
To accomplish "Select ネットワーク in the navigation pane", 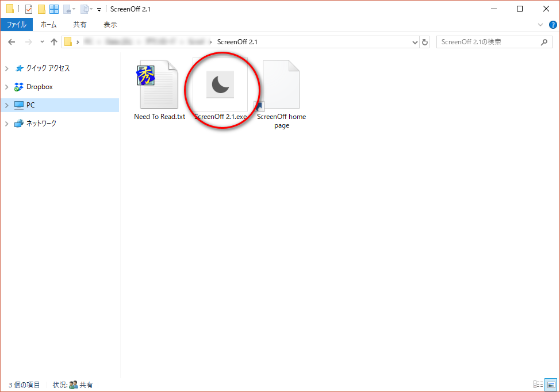I will tap(41, 123).
